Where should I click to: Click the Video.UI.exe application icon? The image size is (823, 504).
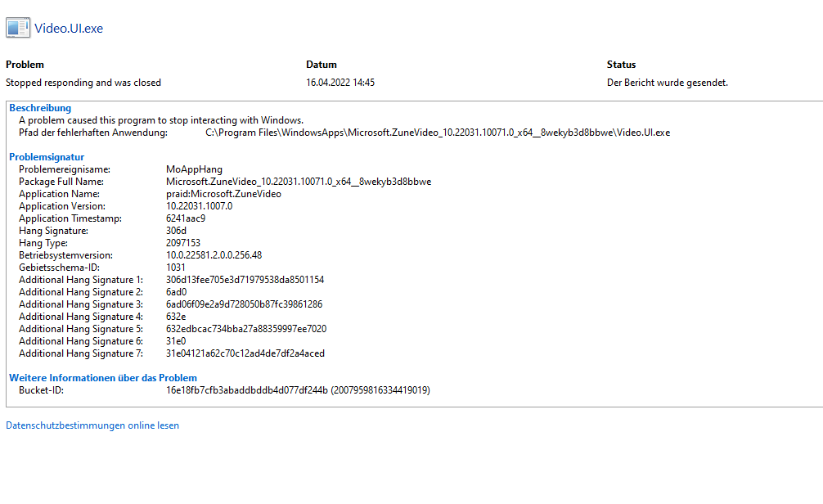point(18,28)
